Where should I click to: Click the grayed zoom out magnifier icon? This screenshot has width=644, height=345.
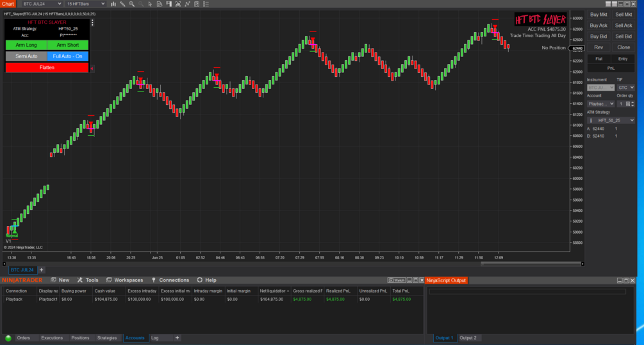click(141, 4)
